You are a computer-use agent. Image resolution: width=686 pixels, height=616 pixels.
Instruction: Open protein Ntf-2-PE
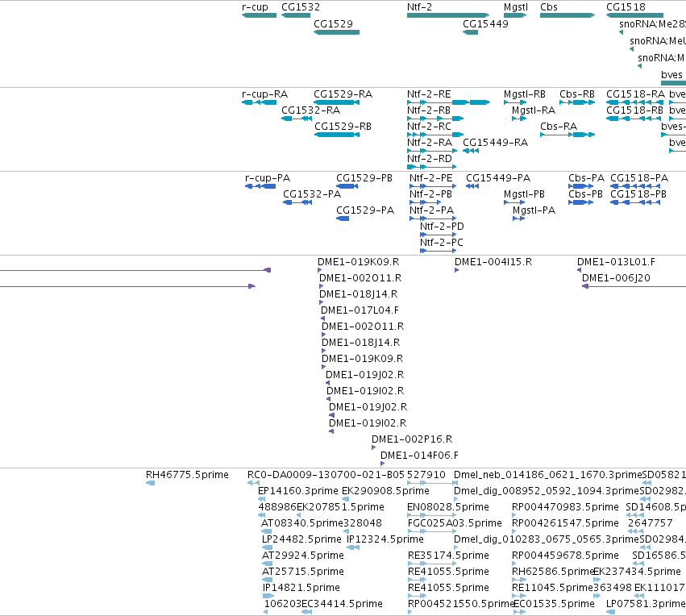click(431, 178)
